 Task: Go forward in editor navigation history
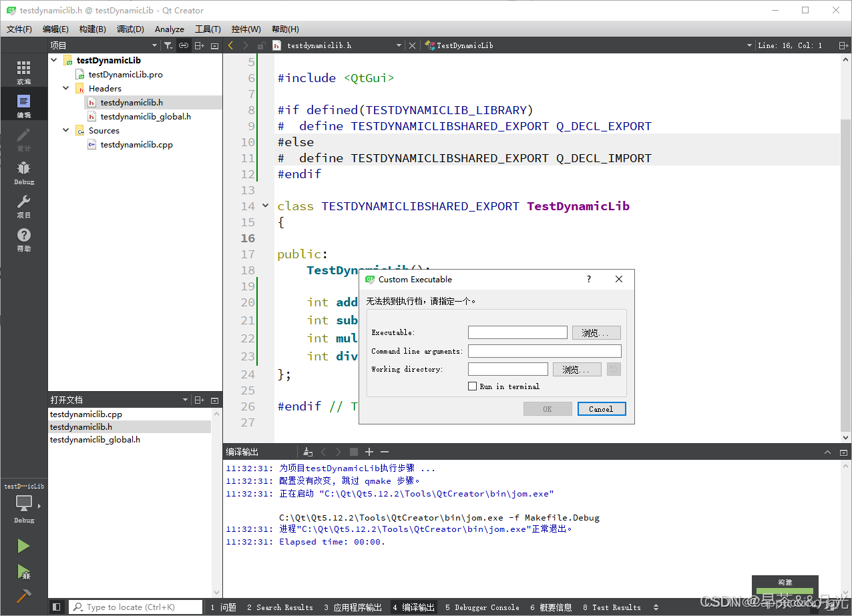246,45
